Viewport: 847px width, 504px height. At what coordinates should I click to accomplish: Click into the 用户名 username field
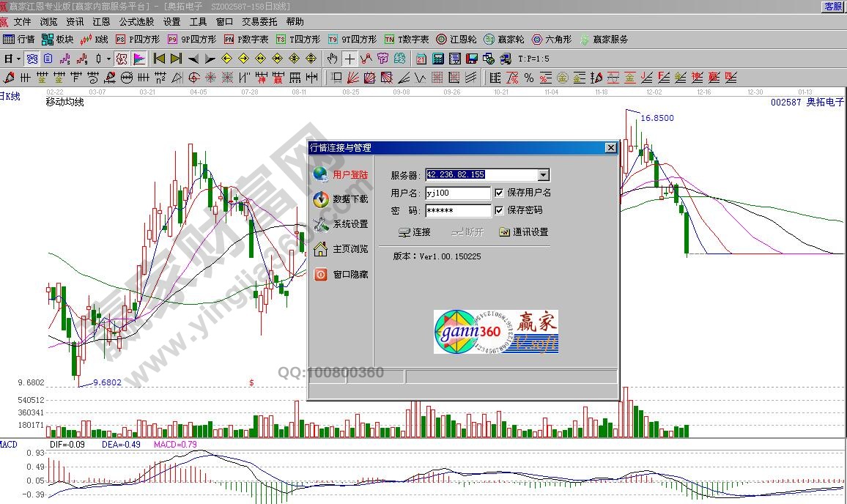coord(457,193)
